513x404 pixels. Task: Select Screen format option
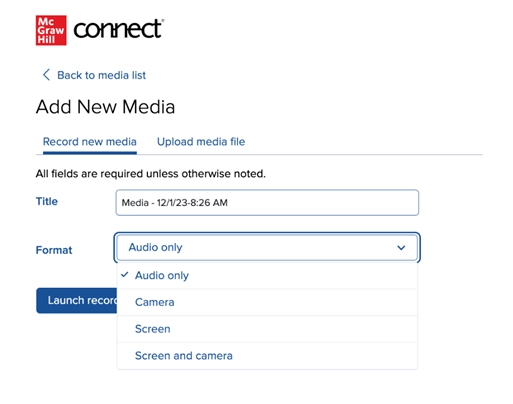pyautogui.click(x=267, y=329)
